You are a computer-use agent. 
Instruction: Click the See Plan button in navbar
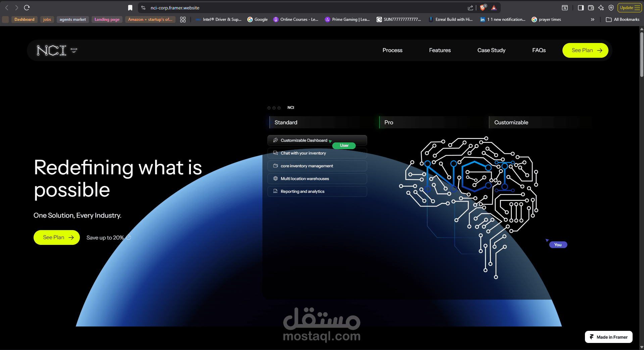[x=585, y=50]
